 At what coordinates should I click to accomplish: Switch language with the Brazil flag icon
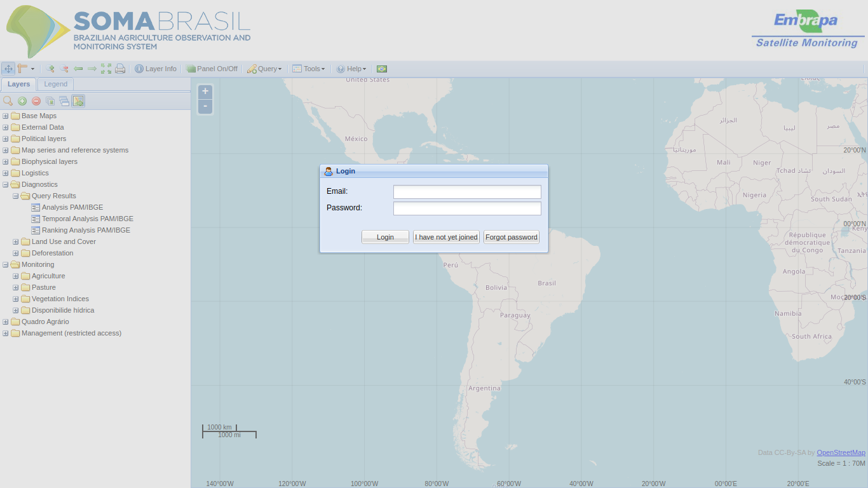tap(382, 69)
